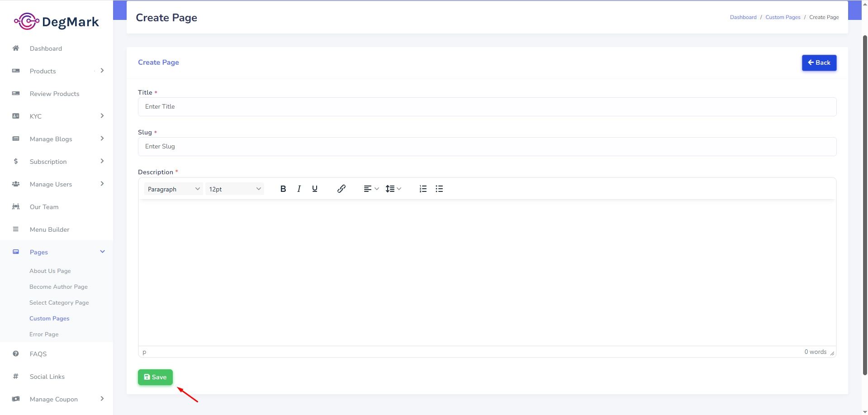Toggle underline formatting in editor
The width and height of the screenshot is (868, 415).
315,189
